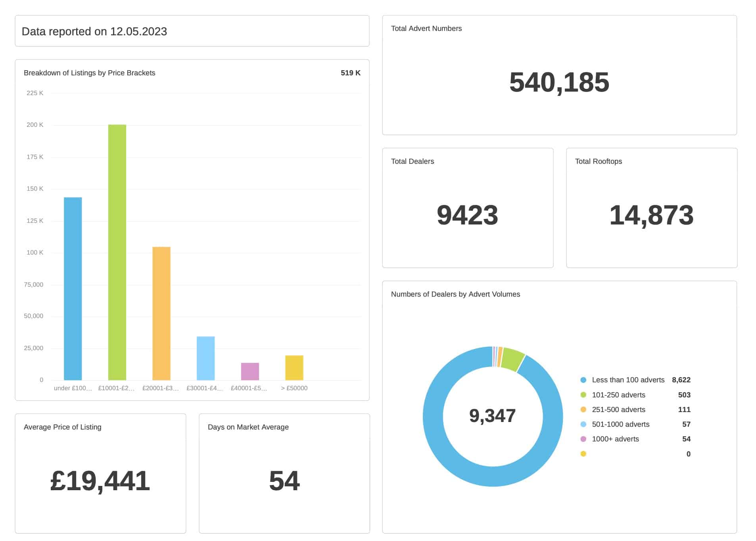Click the small green donut slice

513,358
